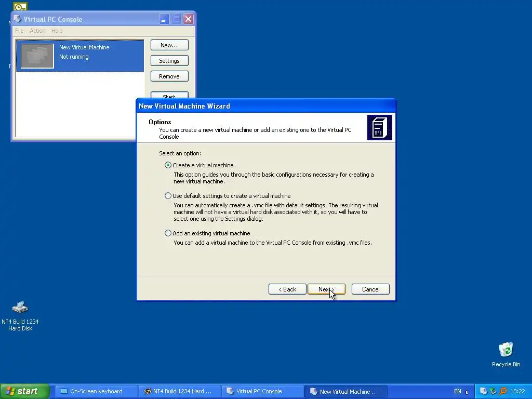Select the New Virtual Machine thumbnail preview
This screenshot has height=399, width=532.
pyautogui.click(x=37, y=56)
